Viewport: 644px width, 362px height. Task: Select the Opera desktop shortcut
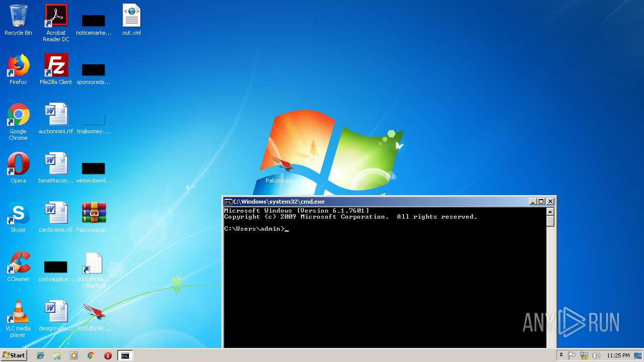(x=18, y=168)
